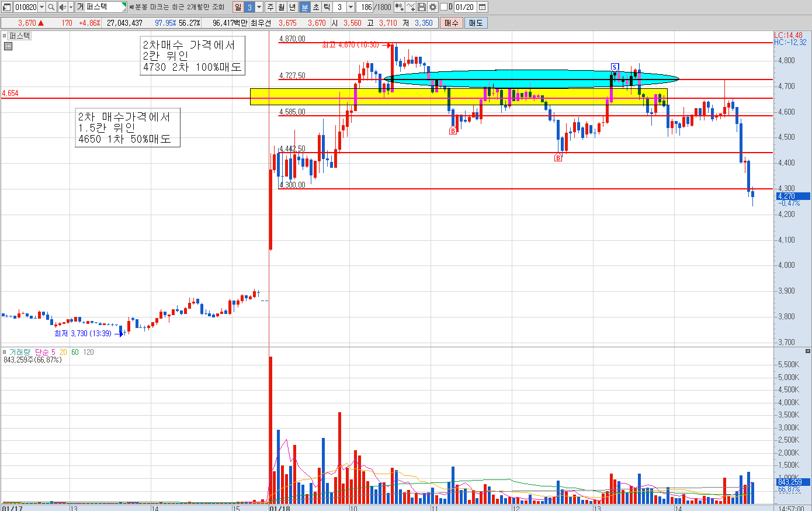Click the 4,585.00 level label
This screenshot has height=511, width=812.
pos(292,112)
